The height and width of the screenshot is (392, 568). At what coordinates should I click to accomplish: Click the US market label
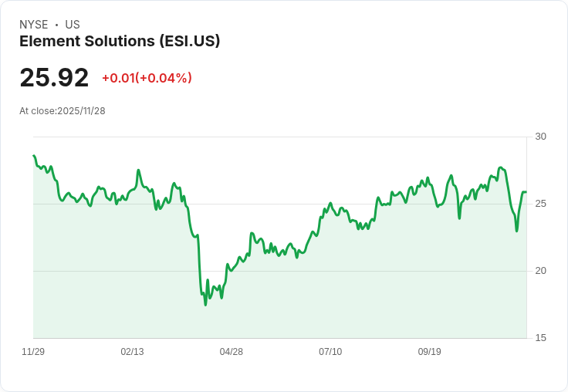(73, 25)
